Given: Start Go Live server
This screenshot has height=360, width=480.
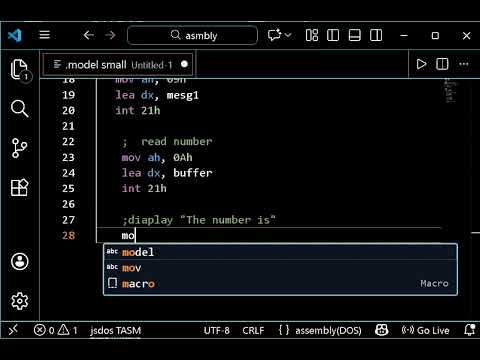Looking at the screenshot, I should (x=425, y=330).
